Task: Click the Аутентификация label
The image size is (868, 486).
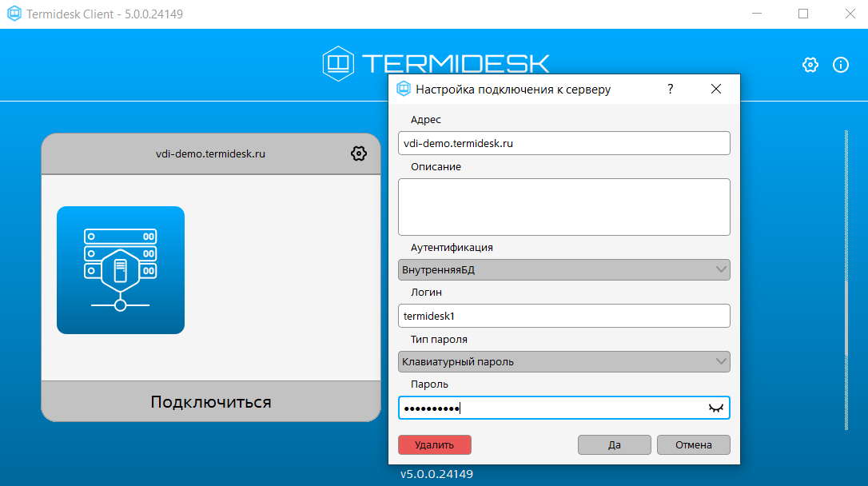Action: point(452,248)
